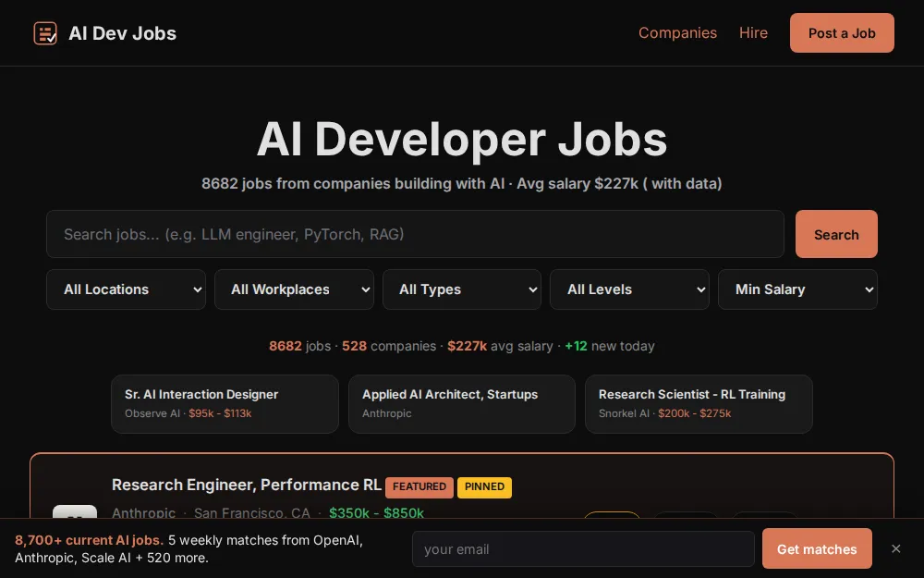The width and height of the screenshot is (924, 578).
Task: Click the +12 new today stat
Action: point(609,346)
